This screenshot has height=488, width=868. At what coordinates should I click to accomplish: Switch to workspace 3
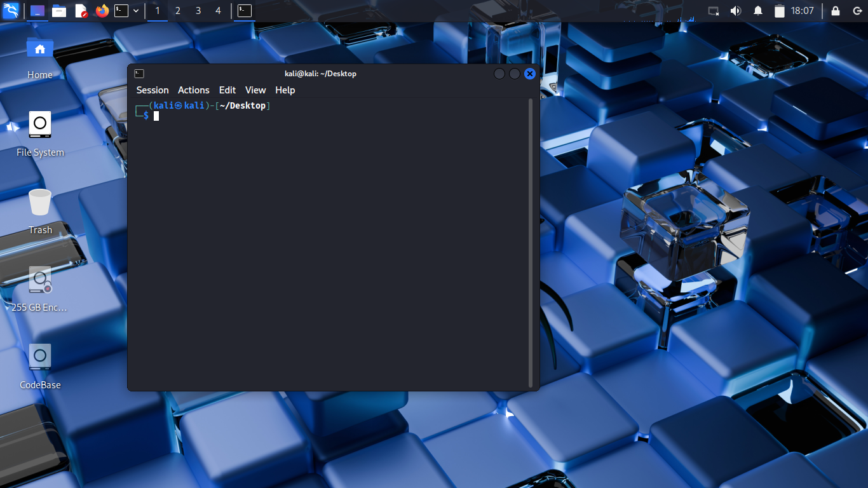coord(198,11)
